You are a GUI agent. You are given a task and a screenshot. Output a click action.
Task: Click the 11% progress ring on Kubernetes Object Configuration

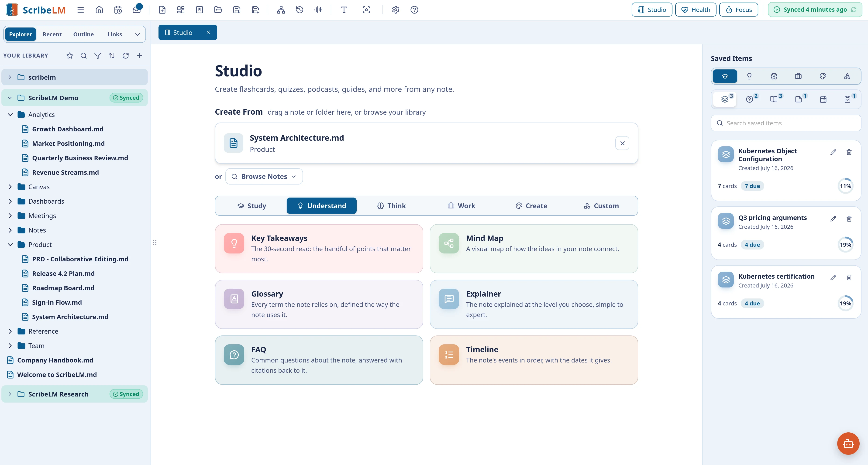pos(845,186)
